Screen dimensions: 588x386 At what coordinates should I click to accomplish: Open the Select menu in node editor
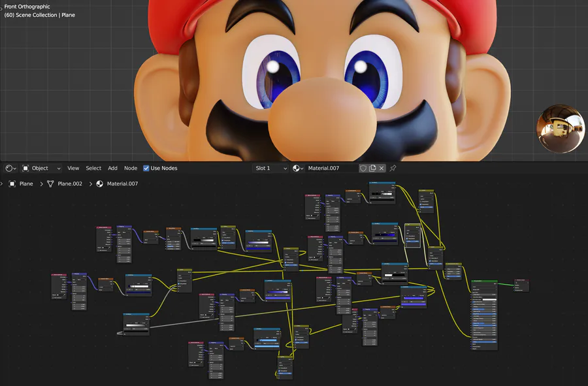pos(93,169)
